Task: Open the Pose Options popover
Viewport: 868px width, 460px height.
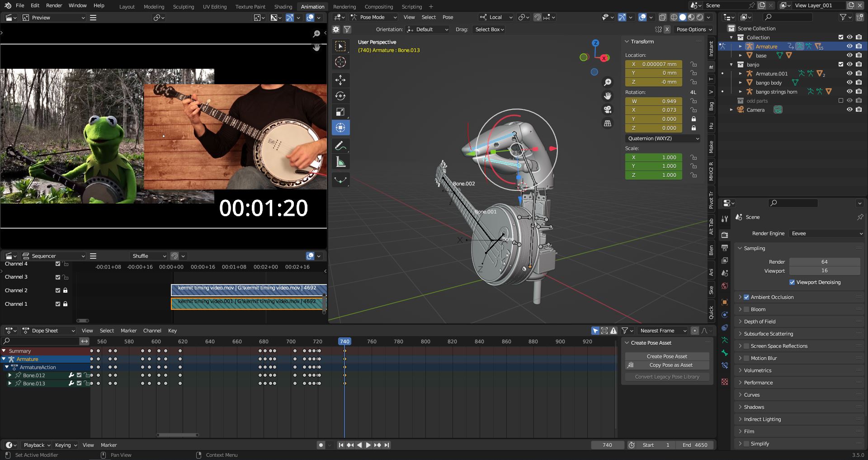Action: [x=694, y=29]
